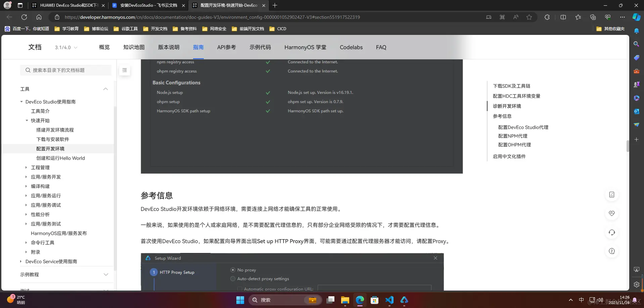Click the 创建和运行Hello World link
Screen dimensions: 644x308
pos(60,158)
